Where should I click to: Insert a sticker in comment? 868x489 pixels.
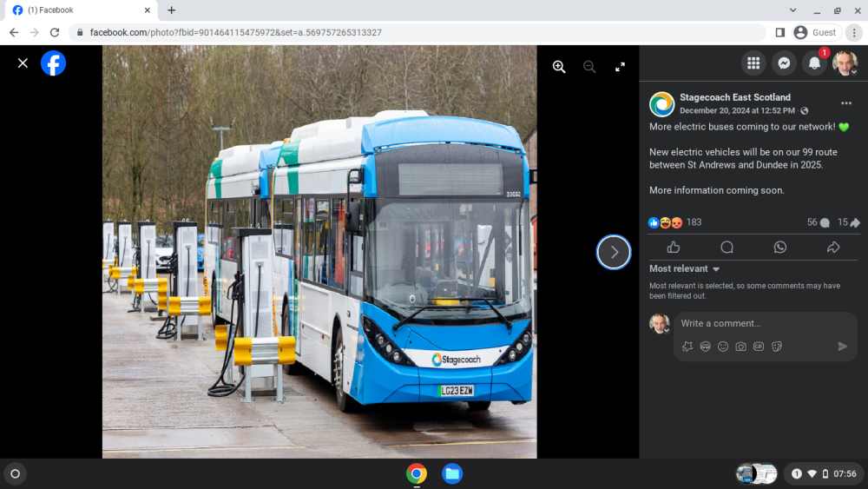(x=777, y=347)
